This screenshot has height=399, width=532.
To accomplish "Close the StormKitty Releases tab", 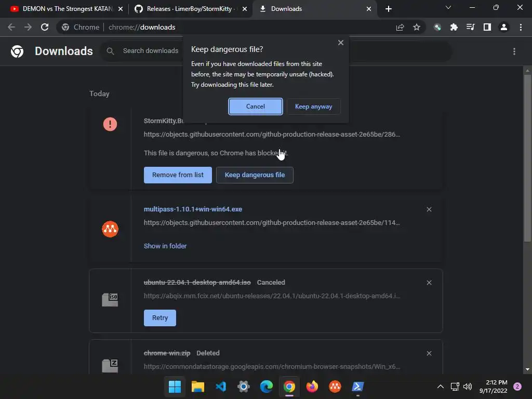I will (x=244, y=9).
